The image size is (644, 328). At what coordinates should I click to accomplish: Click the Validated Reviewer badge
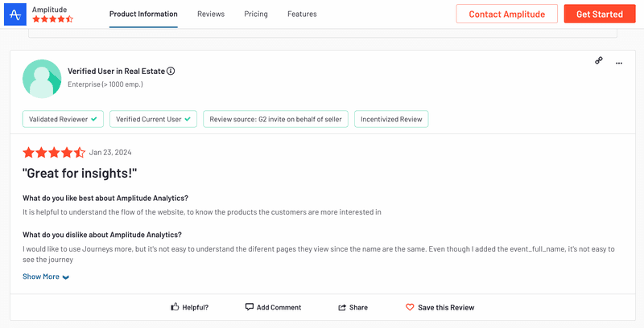tap(63, 119)
